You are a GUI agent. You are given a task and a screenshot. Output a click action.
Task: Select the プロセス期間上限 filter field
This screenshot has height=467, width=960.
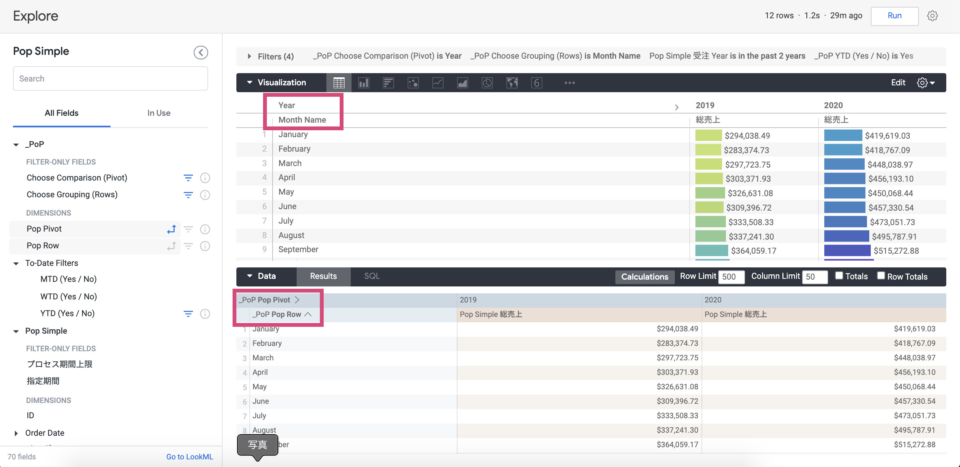click(59, 364)
